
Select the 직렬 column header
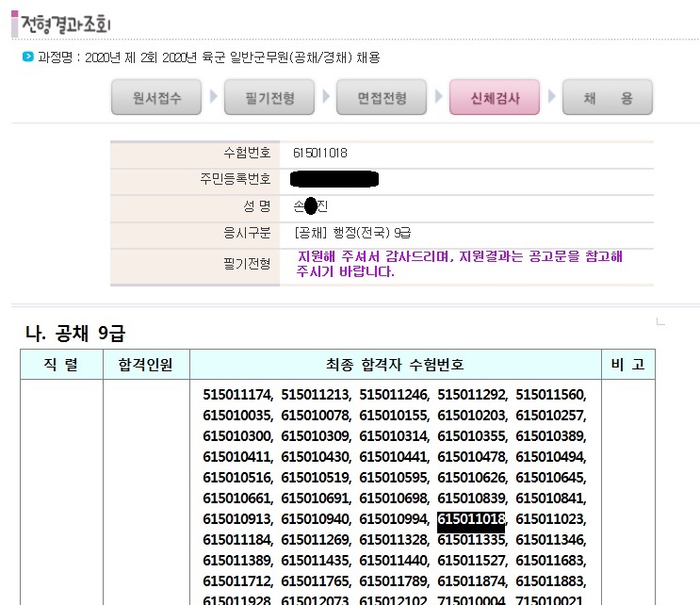coord(62,365)
